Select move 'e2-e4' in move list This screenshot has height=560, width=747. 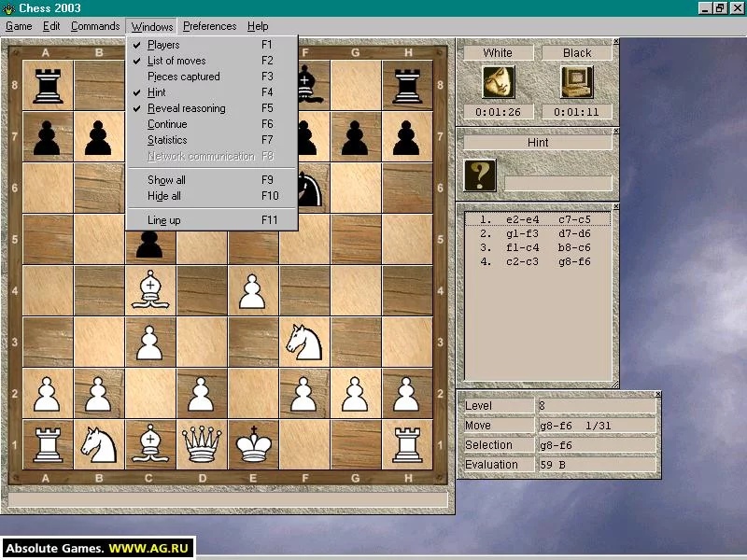(523, 219)
